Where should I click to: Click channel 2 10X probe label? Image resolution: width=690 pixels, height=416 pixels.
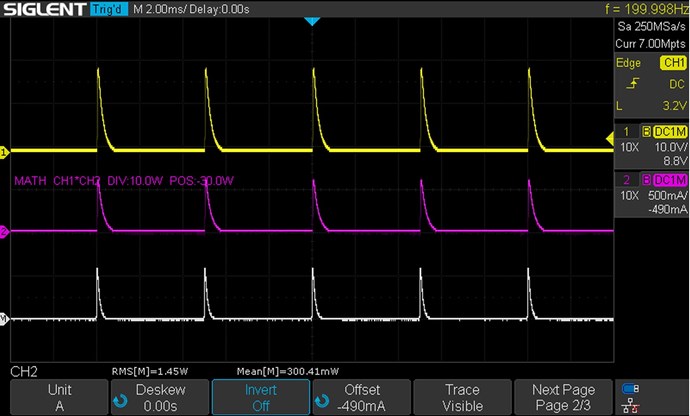tap(629, 195)
